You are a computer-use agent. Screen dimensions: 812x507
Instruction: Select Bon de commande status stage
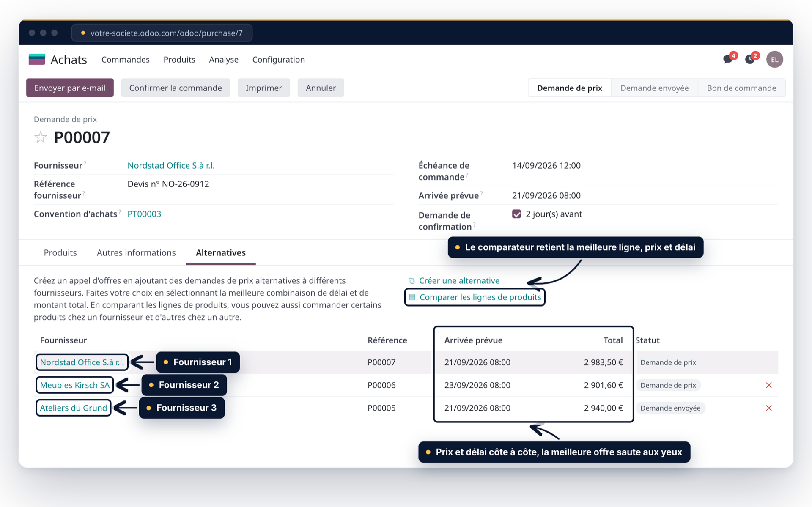(x=741, y=88)
